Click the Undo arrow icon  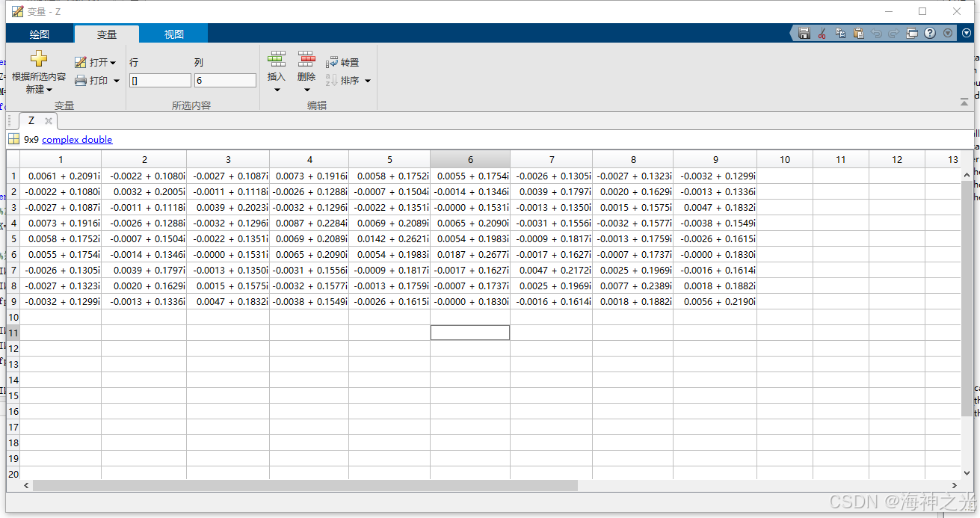[x=876, y=33]
